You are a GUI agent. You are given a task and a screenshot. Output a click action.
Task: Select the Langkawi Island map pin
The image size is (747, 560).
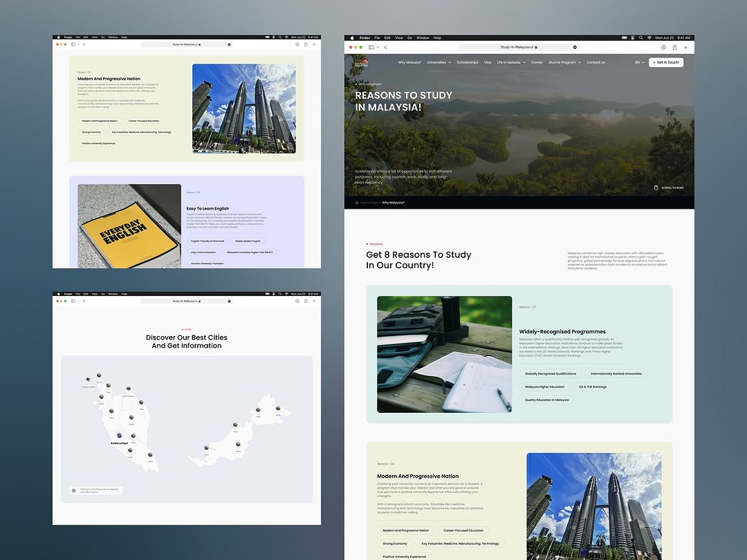pyautogui.click(x=88, y=380)
